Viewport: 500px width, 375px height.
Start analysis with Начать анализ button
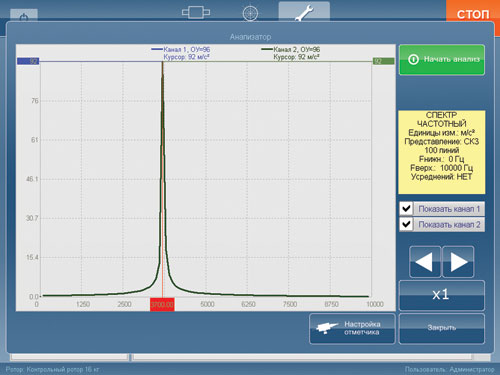pyautogui.click(x=442, y=60)
